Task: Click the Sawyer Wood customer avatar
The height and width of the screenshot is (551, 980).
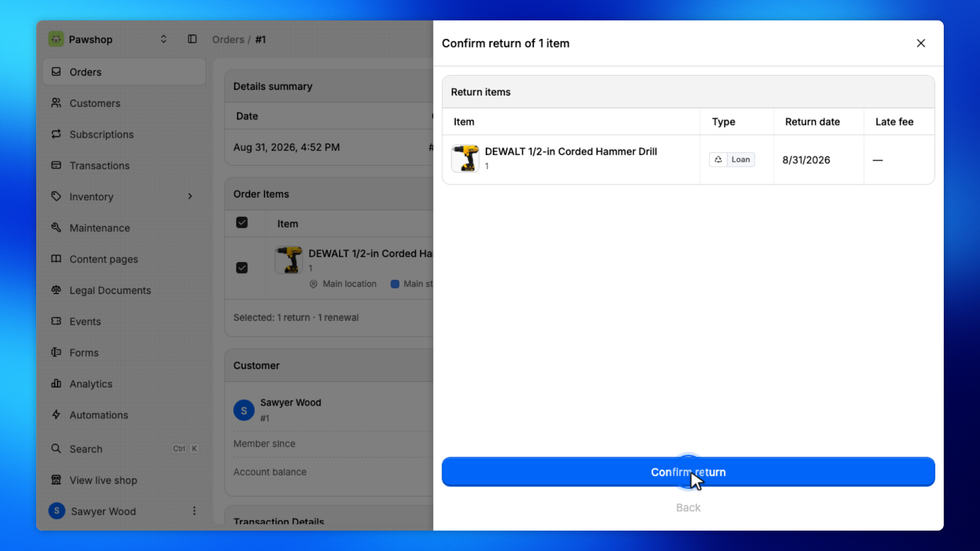Action: pos(244,410)
